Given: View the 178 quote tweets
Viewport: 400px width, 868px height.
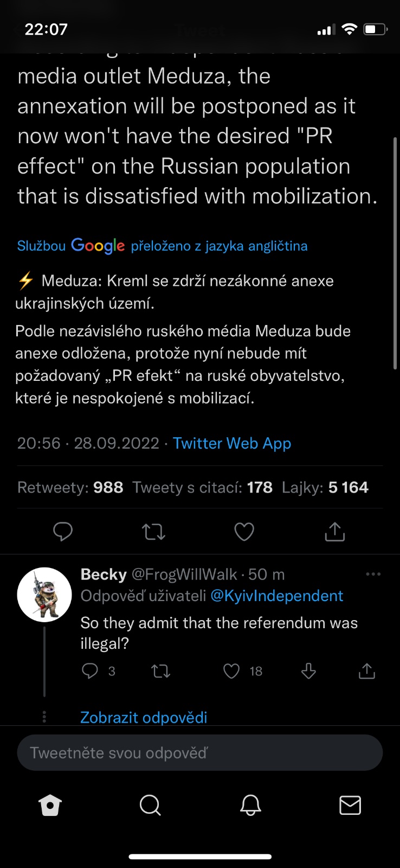Looking at the screenshot, I should click(x=202, y=487).
